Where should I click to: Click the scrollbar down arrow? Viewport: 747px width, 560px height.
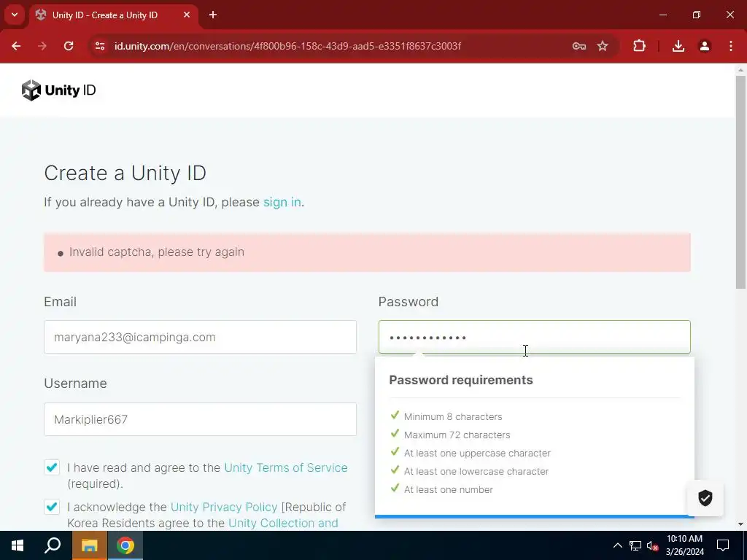coord(740,524)
